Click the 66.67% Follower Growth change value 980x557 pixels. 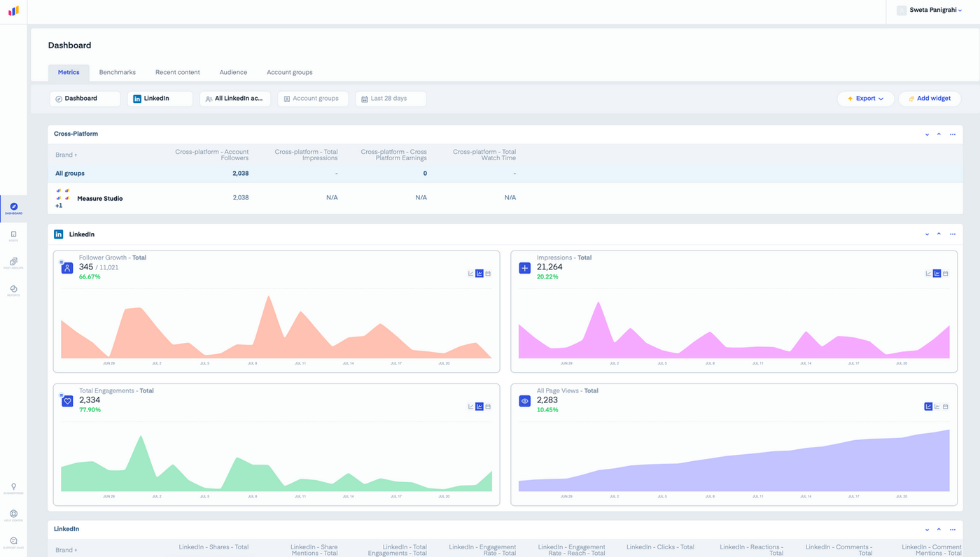(x=90, y=277)
